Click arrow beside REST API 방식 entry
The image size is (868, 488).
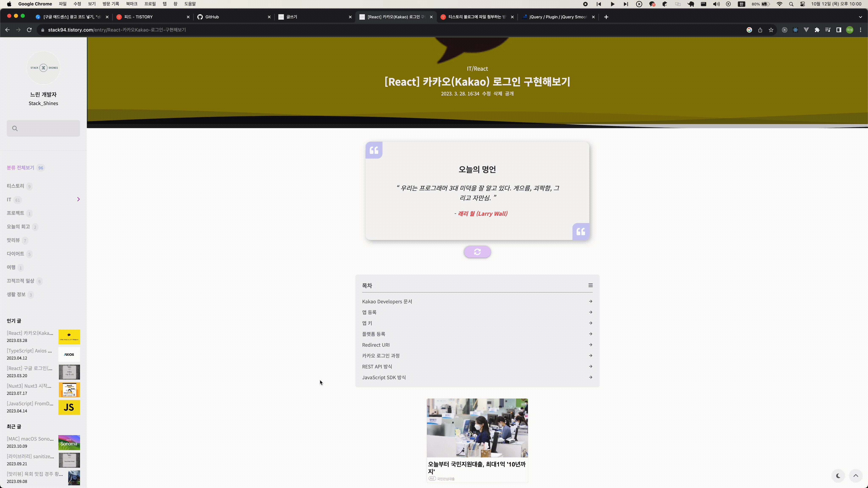[x=590, y=366]
